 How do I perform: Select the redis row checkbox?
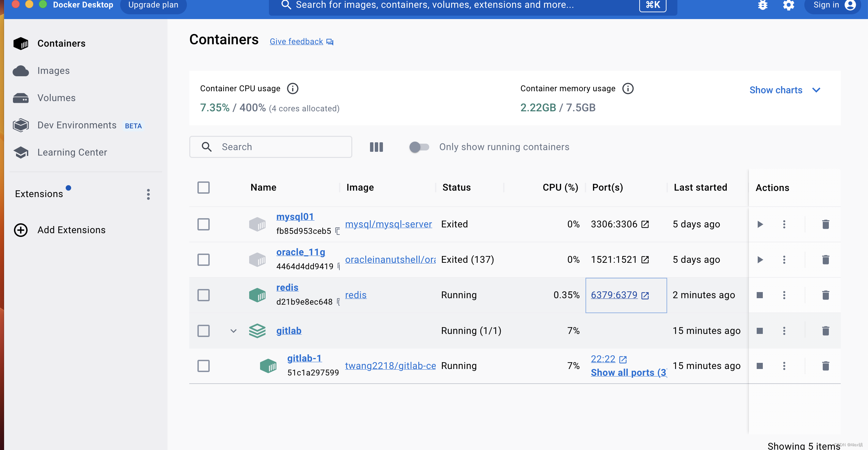click(204, 295)
